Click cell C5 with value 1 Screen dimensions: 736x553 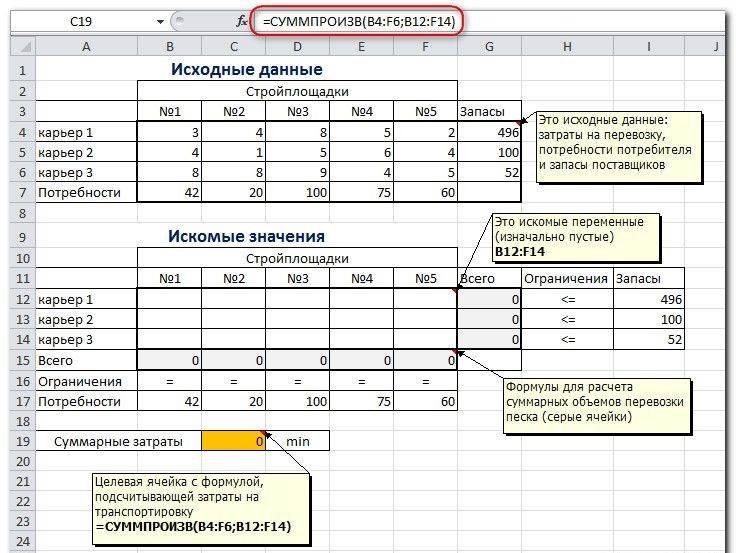click(234, 153)
